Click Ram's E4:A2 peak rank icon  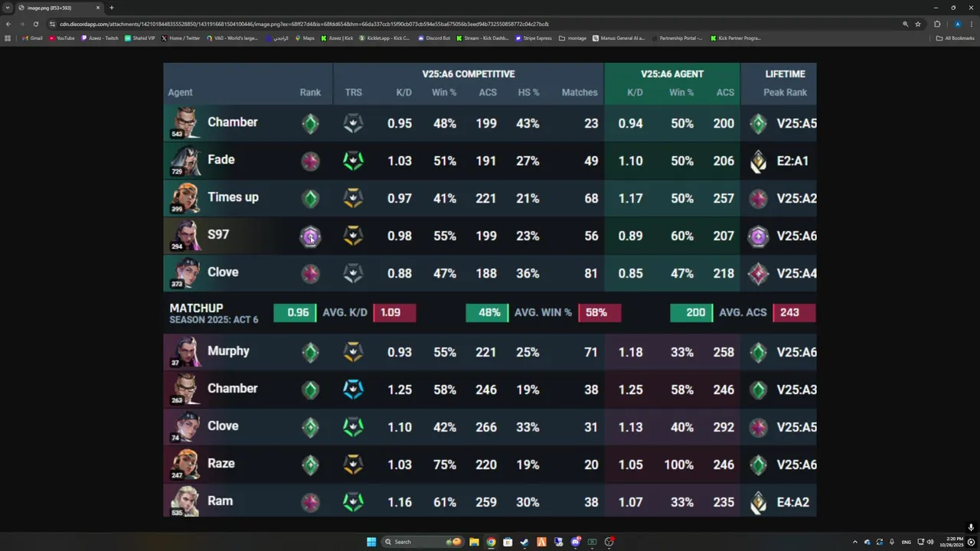(x=758, y=502)
